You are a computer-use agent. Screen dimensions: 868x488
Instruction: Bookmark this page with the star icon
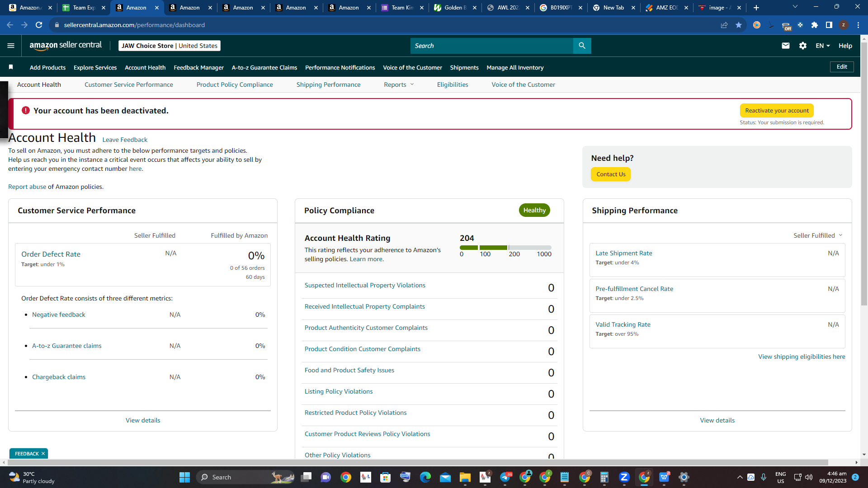pos(739,25)
